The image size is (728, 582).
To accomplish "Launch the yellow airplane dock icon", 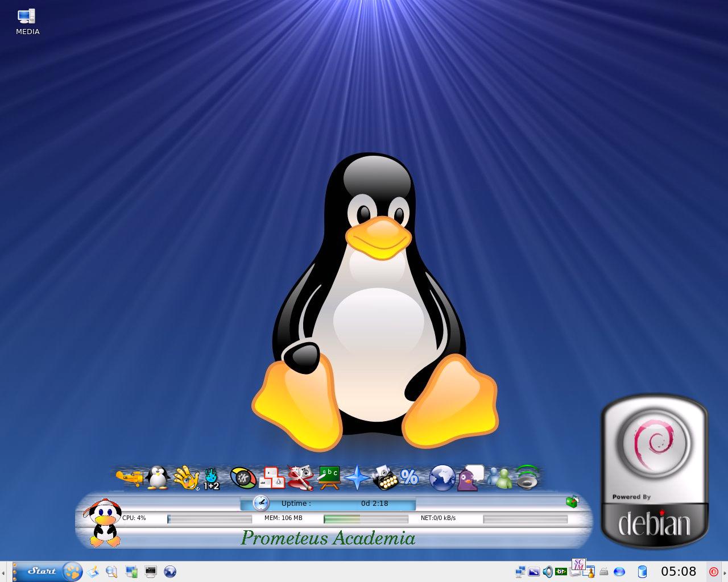I will click(130, 478).
